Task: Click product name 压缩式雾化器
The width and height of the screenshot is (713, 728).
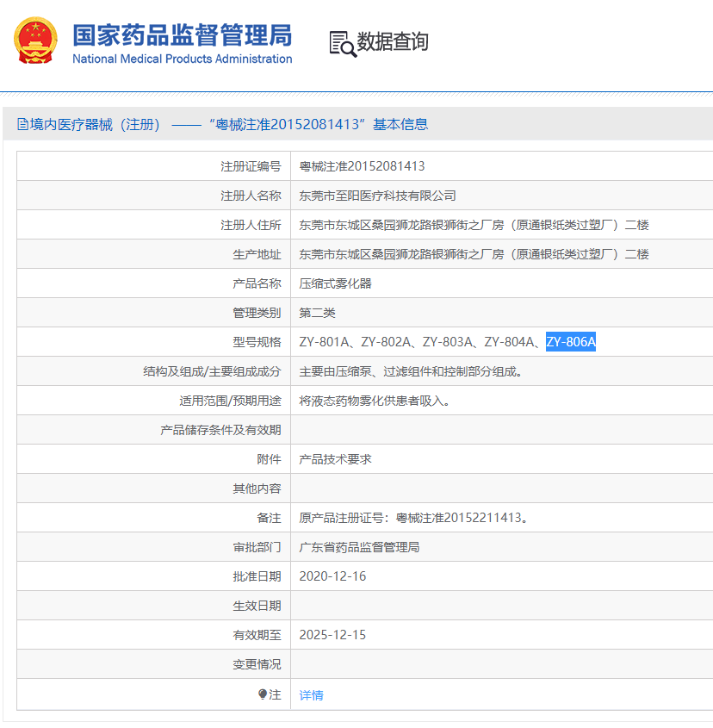Action: click(x=335, y=283)
